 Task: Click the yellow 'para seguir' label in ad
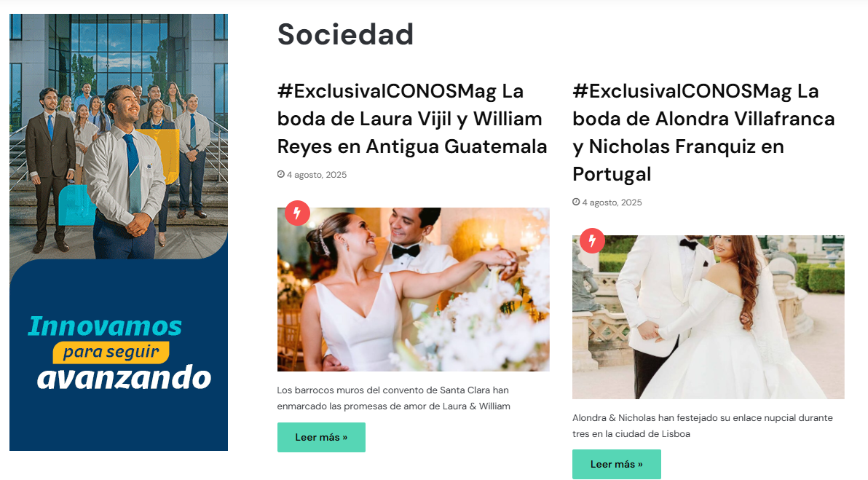tap(111, 353)
